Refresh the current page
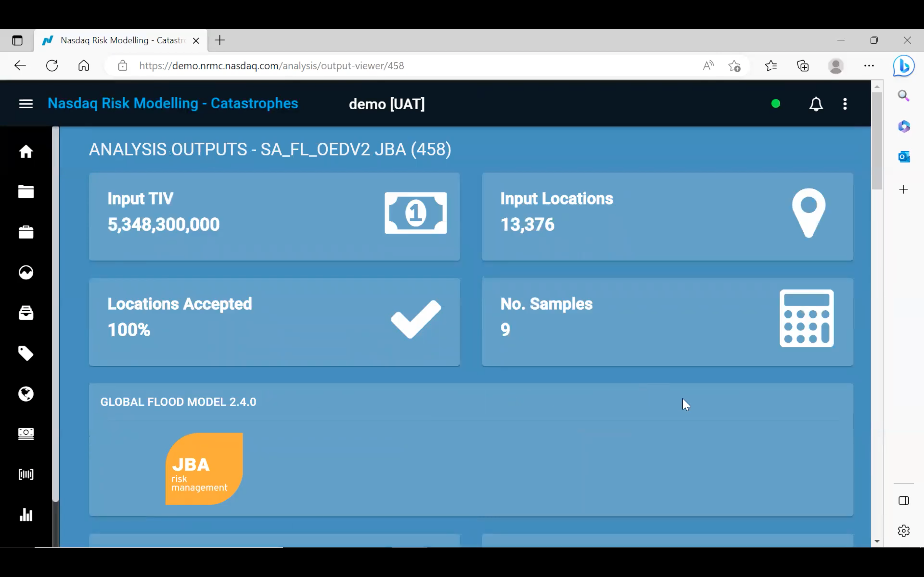924x577 pixels. pyautogui.click(x=52, y=66)
